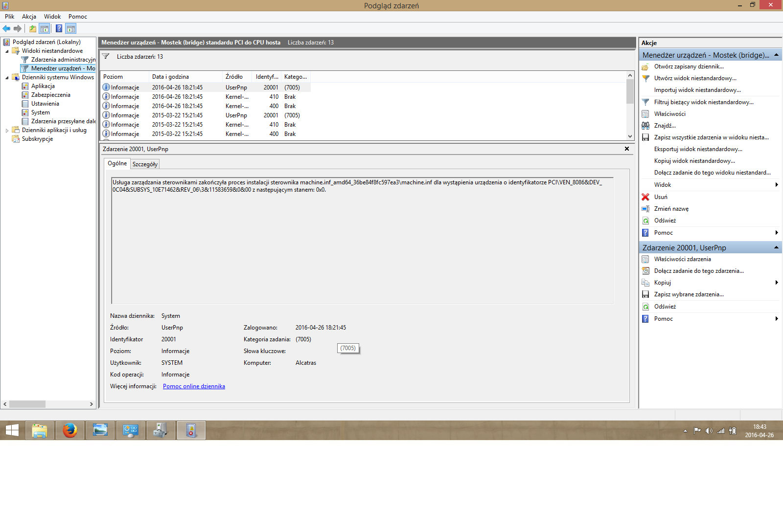Viewport: 783px width, 532px height.
Task: Click Kopiuj widok niestandardowy action
Action: click(694, 161)
